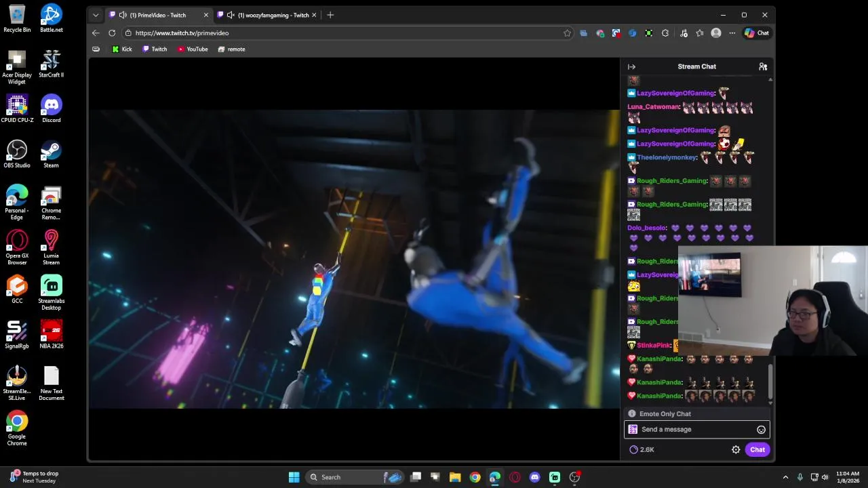This screenshot has width=868, height=488.
Task: Open the Recycle Bin desktop icon
Action: coord(17,19)
